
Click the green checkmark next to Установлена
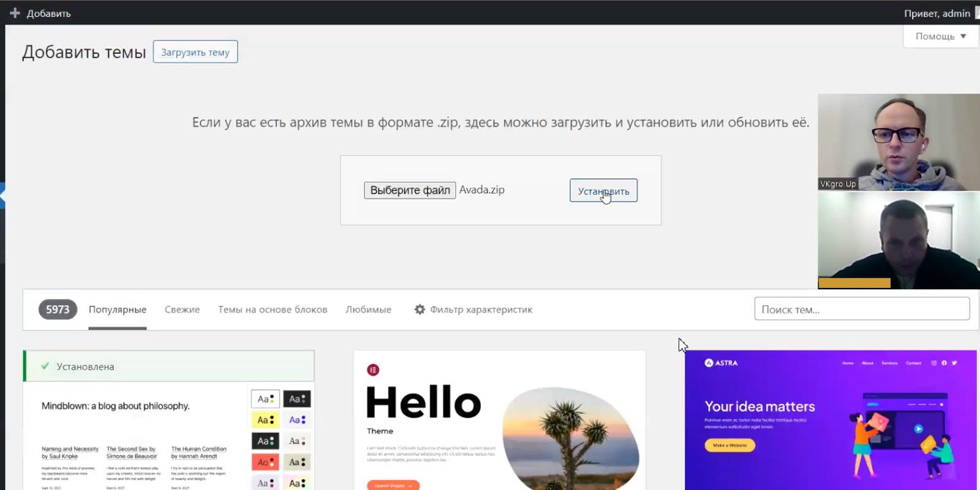[x=45, y=366]
